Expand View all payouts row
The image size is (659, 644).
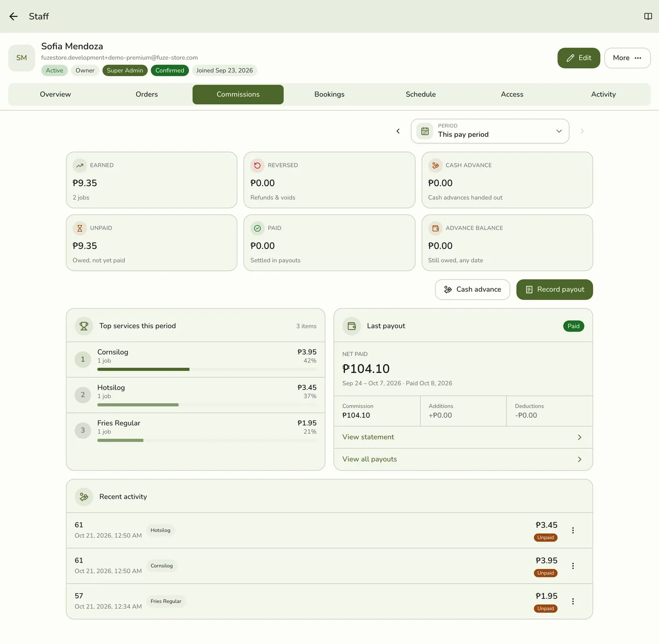click(x=463, y=459)
